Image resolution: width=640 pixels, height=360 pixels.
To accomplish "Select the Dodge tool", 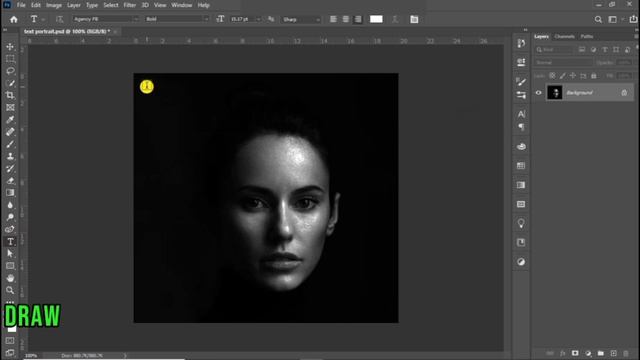I will (10, 217).
